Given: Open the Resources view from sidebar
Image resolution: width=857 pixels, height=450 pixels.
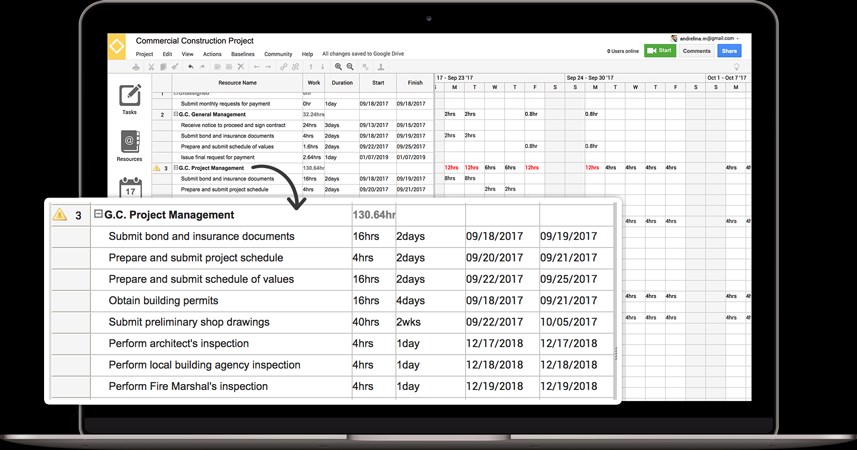Looking at the screenshot, I should tap(130, 145).
